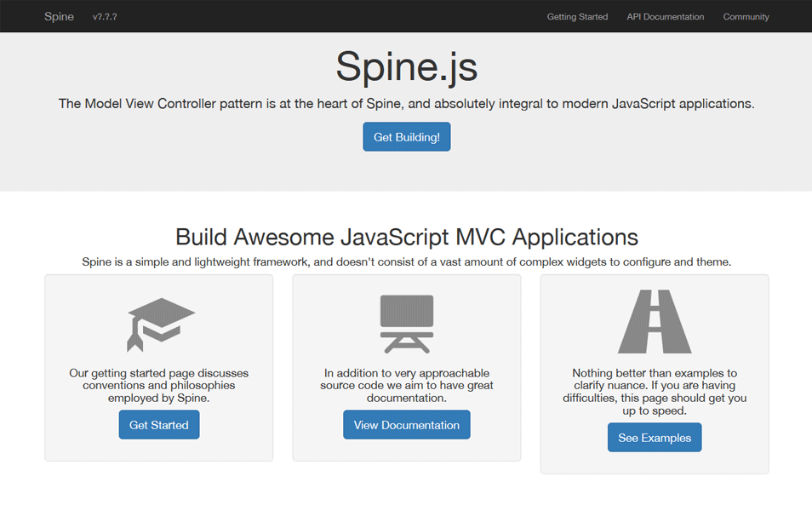Viewport: 812px width, 511px height.
Task: Click the empty area of the examples card
Action: (x=655, y=462)
